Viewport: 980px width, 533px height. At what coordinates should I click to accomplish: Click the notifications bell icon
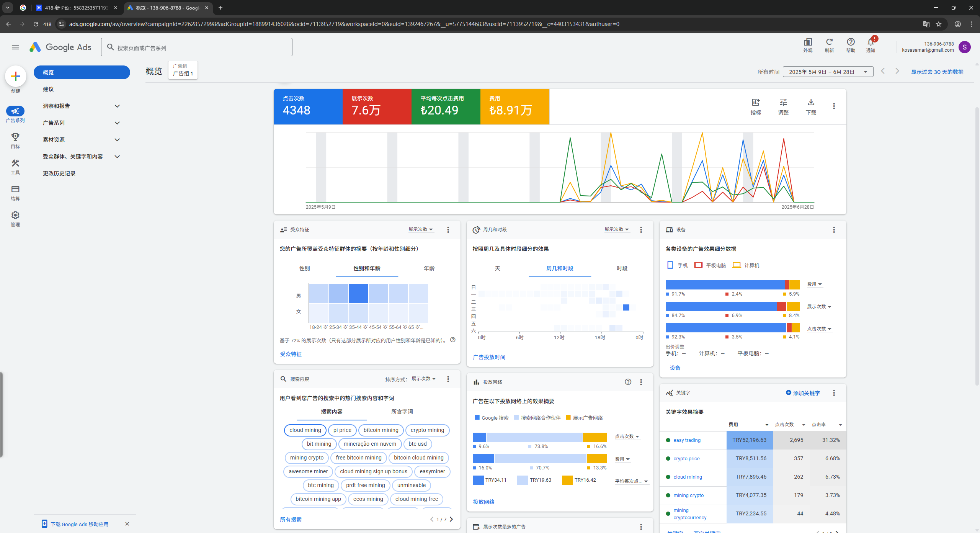pos(871,43)
